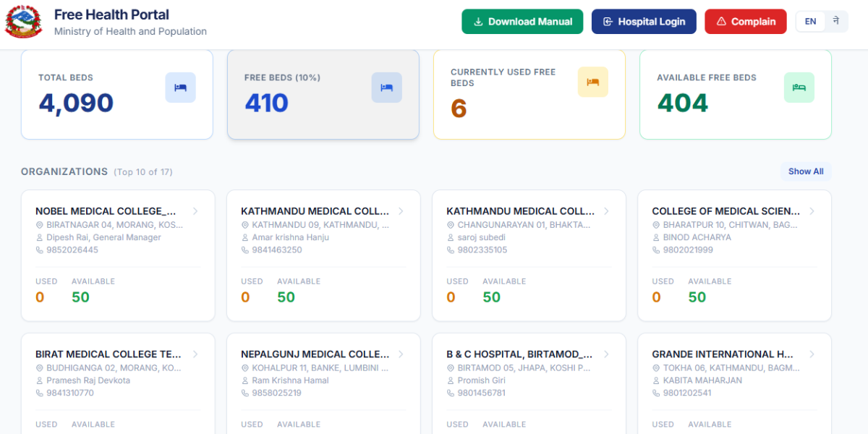Show All organizations

click(806, 171)
